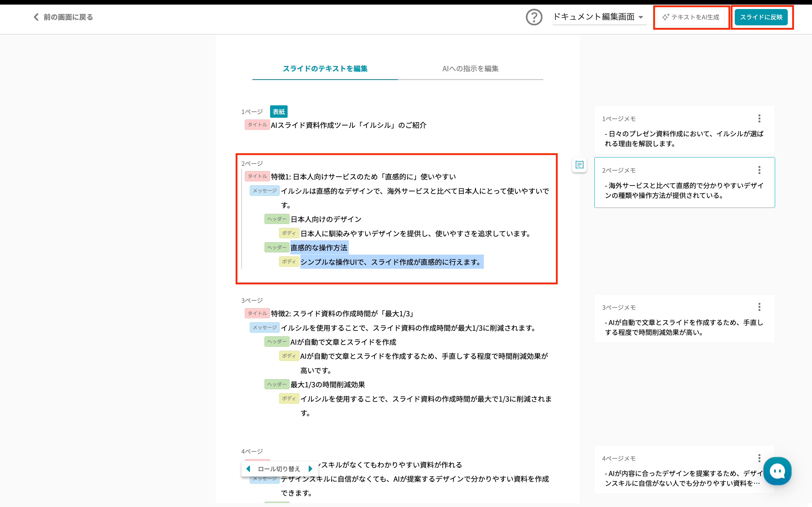
Task: Click left arrow of ロール切り替え
Action: click(248, 468)
